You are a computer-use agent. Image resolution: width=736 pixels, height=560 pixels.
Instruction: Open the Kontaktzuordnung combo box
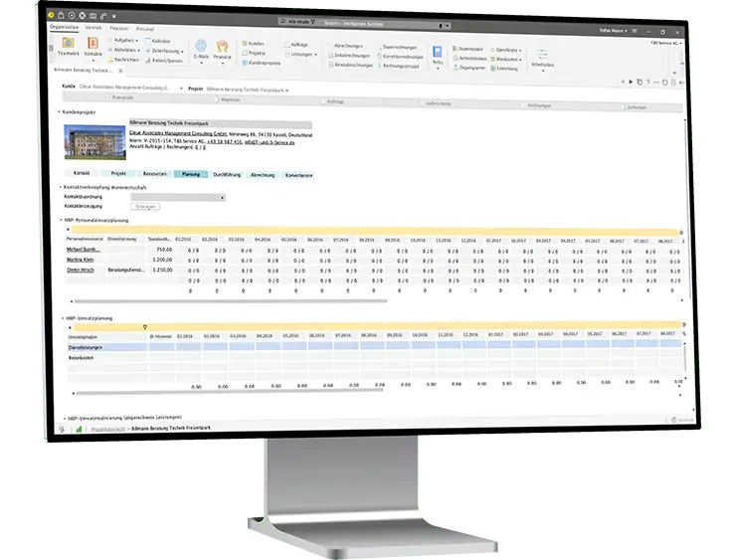[x=178, y=197]
